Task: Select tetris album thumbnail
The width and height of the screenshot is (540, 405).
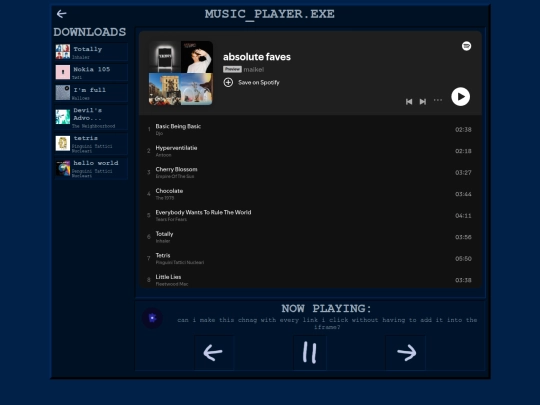Action: [63, 143]
